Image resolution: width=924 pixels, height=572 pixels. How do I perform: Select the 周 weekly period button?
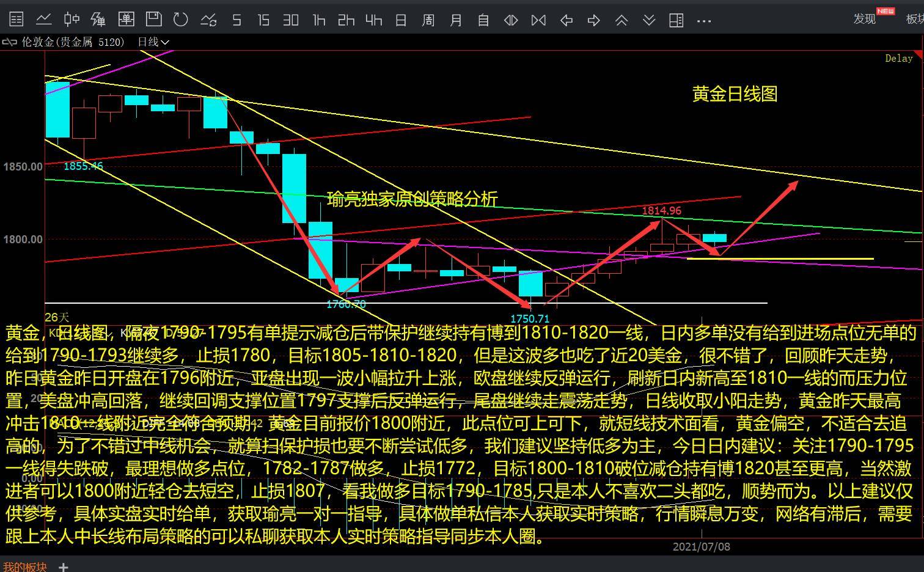[x=428, y=21]
